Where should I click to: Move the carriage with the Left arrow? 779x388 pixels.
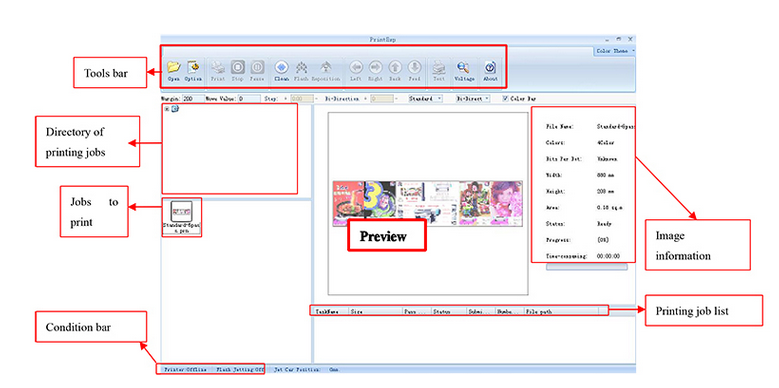(x=356, y=67)
